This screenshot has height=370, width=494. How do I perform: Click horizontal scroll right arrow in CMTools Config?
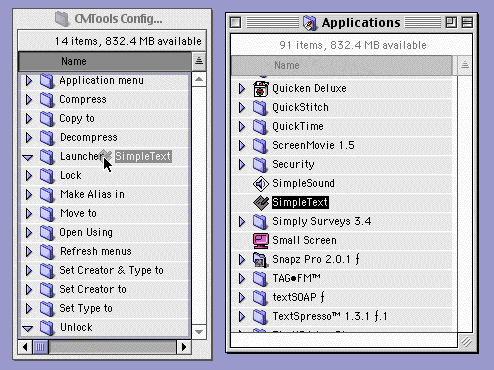coord(184,347)
